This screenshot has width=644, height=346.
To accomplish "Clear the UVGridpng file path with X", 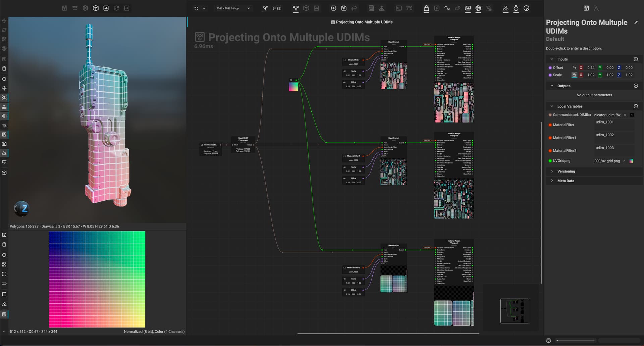I will pos(624,161).
